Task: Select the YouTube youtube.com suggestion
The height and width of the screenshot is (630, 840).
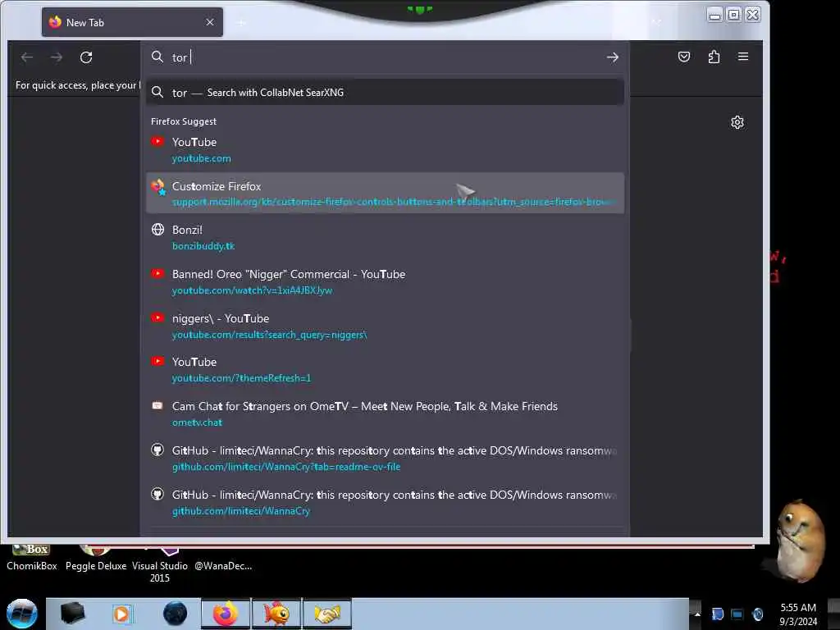Action: tap(385, 149)
